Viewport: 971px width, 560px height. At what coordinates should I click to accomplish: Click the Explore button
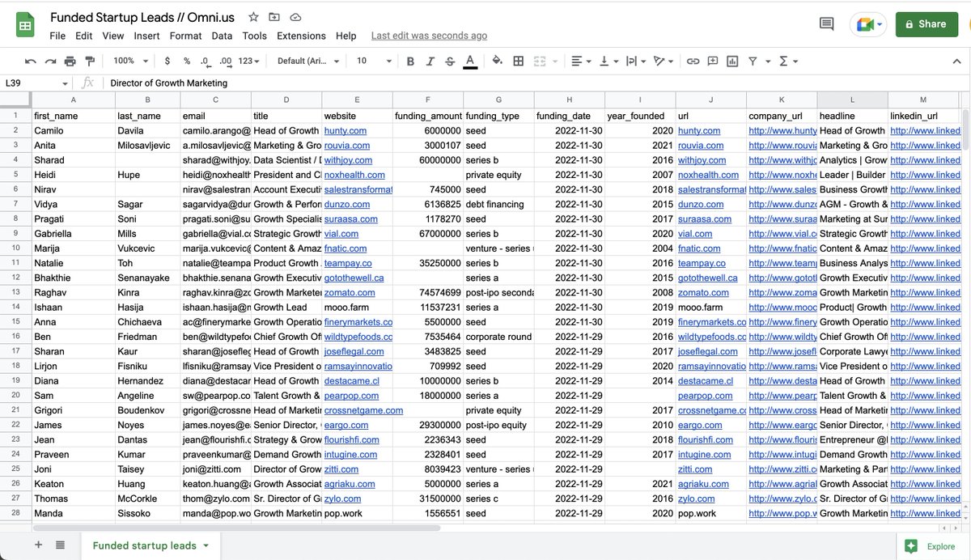coord(931,546)
